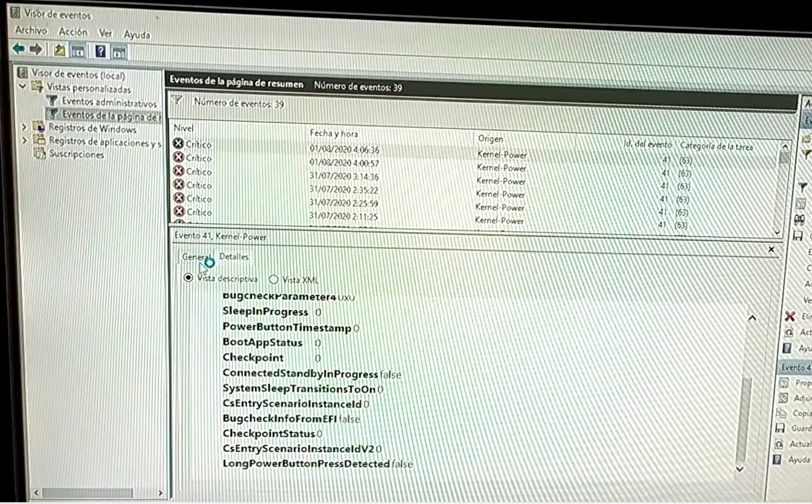Click the Vistas personalizadas folder icon

[37, 87]
